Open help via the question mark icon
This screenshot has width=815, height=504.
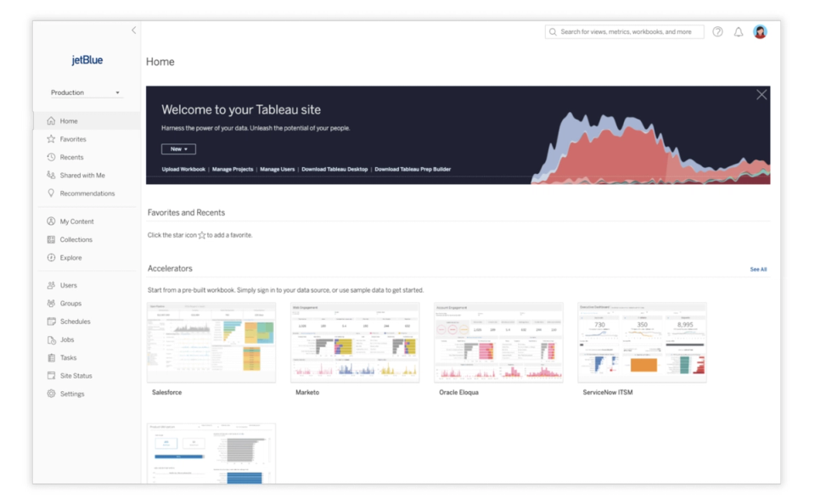[718, 31]
